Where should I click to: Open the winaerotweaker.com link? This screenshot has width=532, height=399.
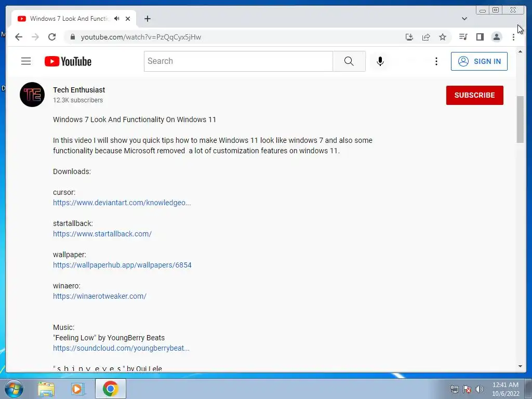[x=100, y=296]
